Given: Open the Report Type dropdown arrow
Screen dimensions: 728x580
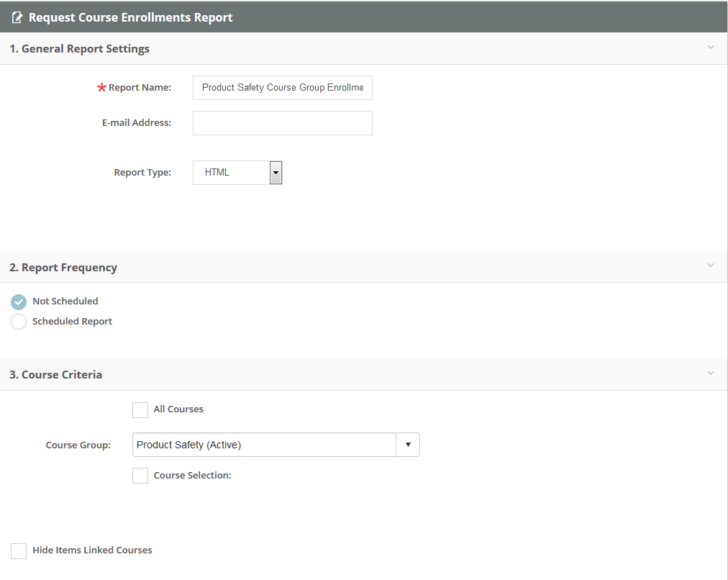Looking at the screenshot, I should tap(276, 172).
